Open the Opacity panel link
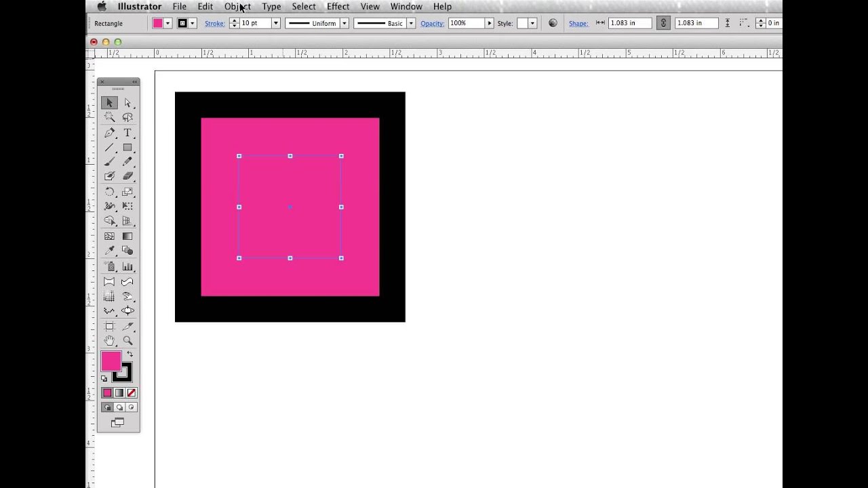868x488 pixels. (432, 23)
